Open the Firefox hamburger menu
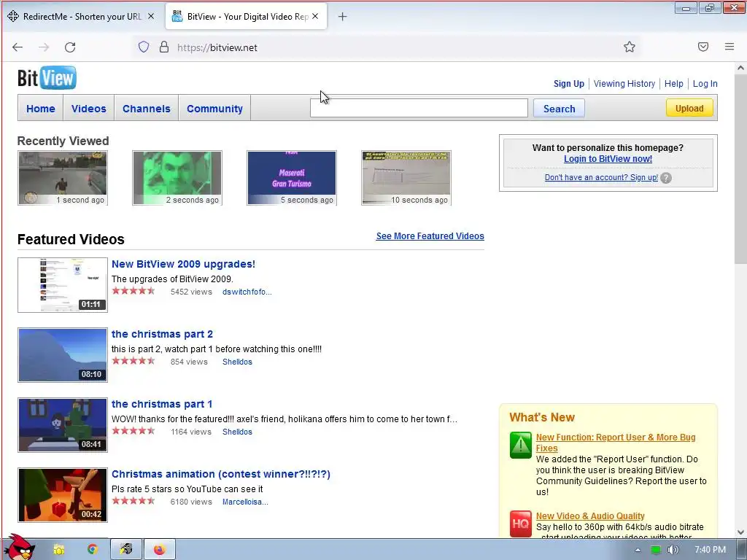 (x=729, y=47)
